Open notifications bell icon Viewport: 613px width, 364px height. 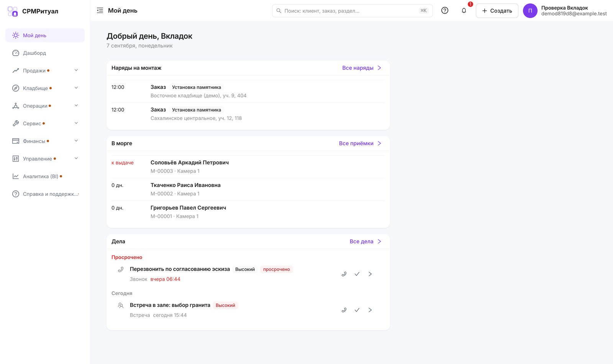(464, 11)
